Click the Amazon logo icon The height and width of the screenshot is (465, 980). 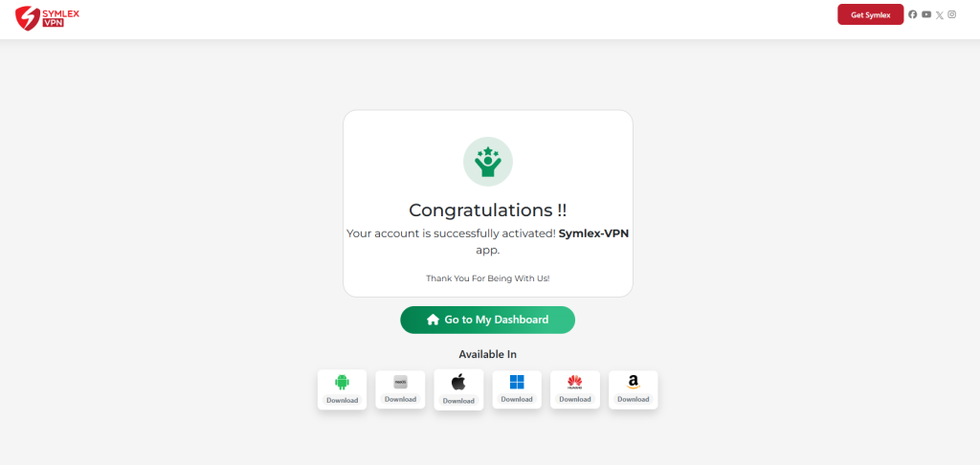click(x=634, y=382)
